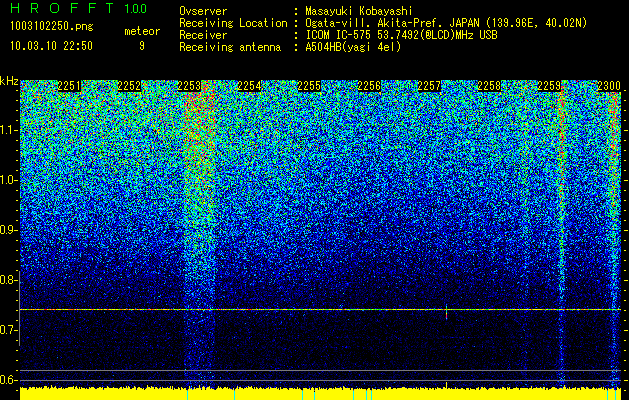Image resolution: width=629 pixels, height=400 pixels.
Task: Click the 0.7 kHz frequency tick label
Action: [8, 330]
